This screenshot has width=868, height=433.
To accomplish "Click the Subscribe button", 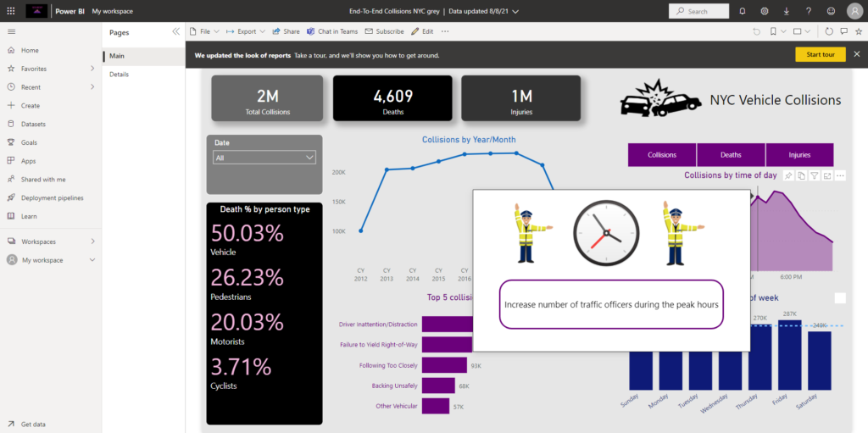I will pyautogui.click(x=384, y=31).
